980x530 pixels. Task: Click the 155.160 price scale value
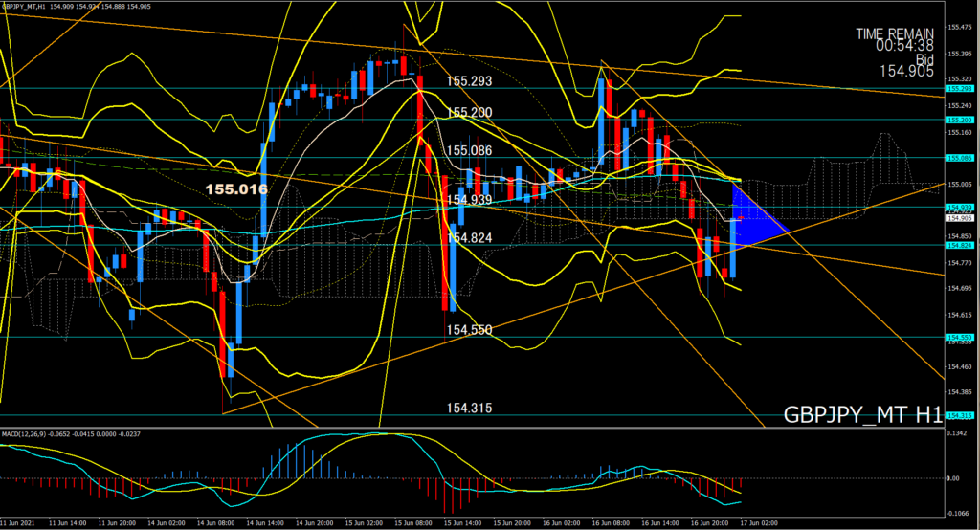point(959,132)
